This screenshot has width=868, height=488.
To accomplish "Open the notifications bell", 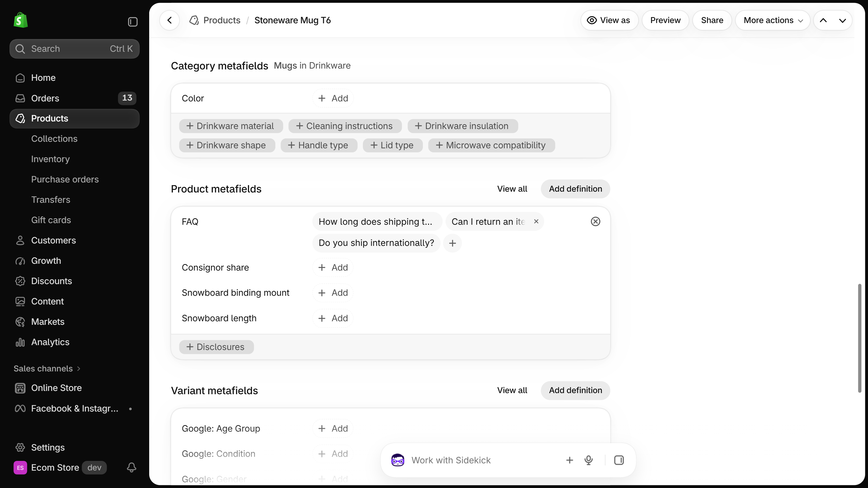I will pos(131,467).
